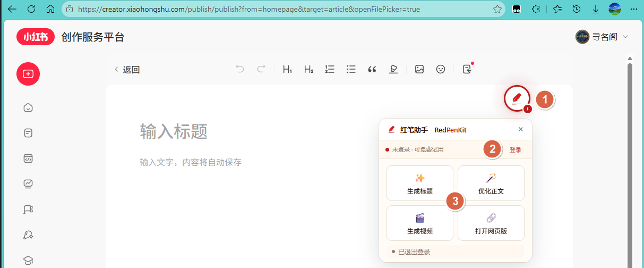Open the import document icon with red dot

467,69
